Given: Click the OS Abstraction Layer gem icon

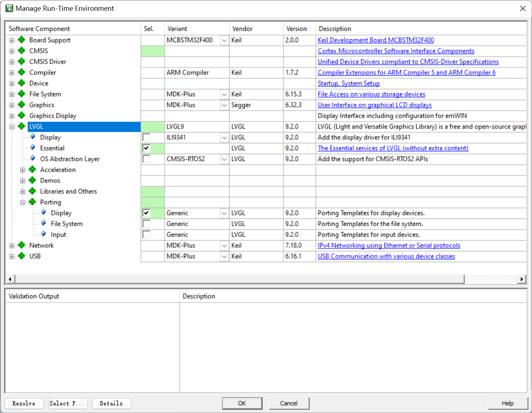Looking at the screenshot, I should [x=33, y=158].
